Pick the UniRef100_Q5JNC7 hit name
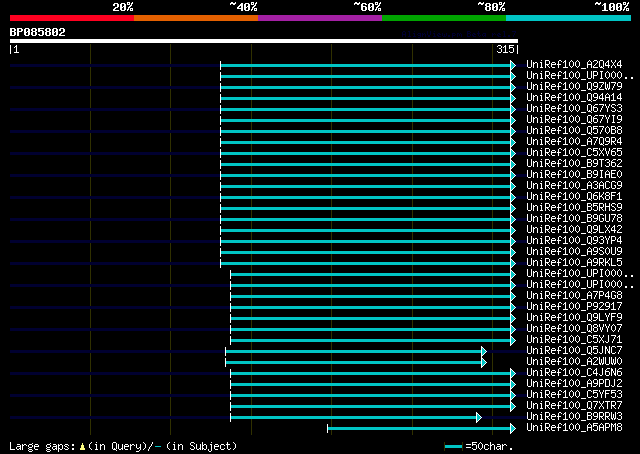Screen dimensions: 640x454 pyautogui.click(x=574, y=351)
